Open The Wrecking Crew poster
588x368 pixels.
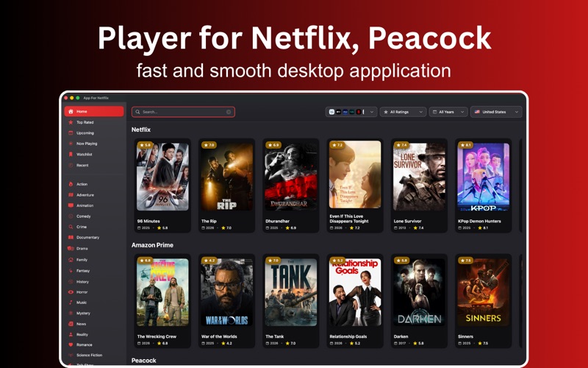(x=162, y=291)
